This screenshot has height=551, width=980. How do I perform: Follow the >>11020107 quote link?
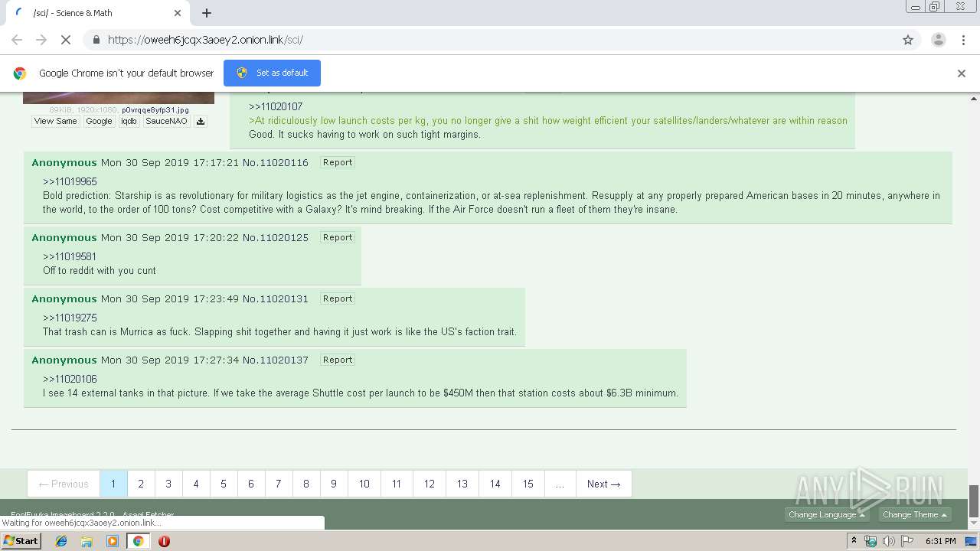276,107
